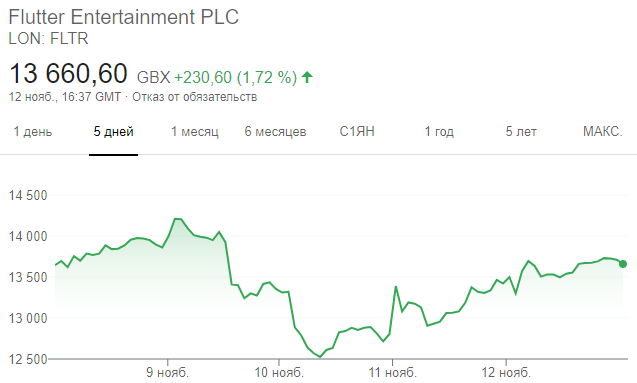View the "5 лет" price history
Image resolution: width=637 pixels, height=383 pixels.
pyautogui.click(x=521, y=132)
